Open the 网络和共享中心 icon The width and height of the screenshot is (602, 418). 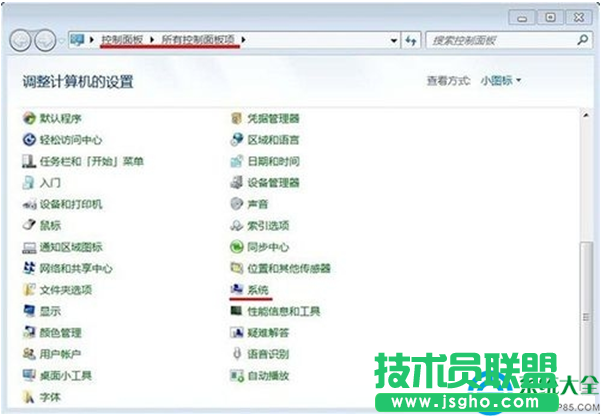(x=29, y=268)
